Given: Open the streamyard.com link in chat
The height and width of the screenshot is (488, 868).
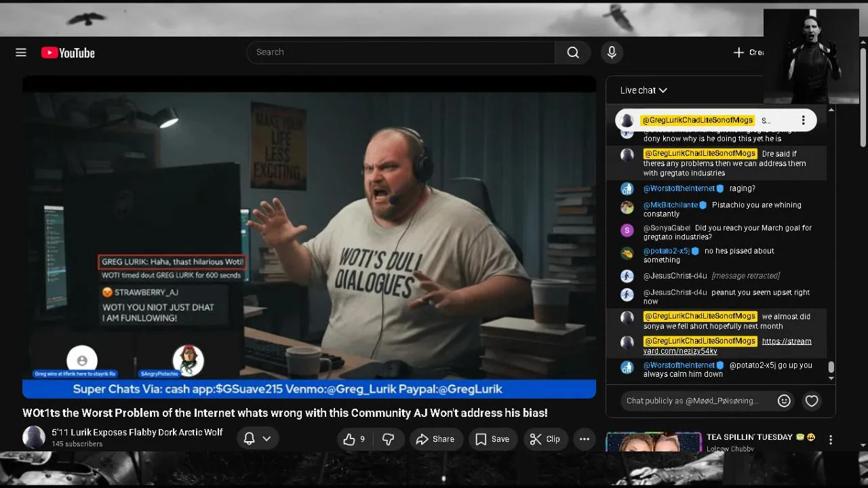Looking at the screenshot, I should click(727, 346).
